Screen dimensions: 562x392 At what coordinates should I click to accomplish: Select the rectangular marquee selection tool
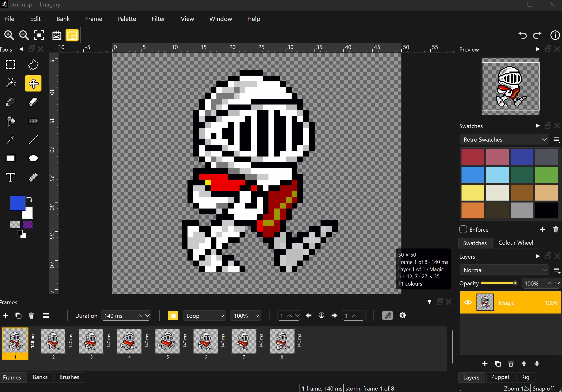11,65
